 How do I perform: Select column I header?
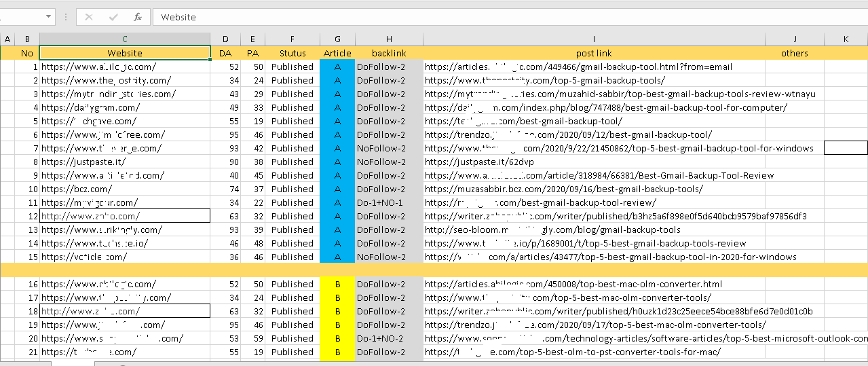pyautogui.click(x=594, y=39)
